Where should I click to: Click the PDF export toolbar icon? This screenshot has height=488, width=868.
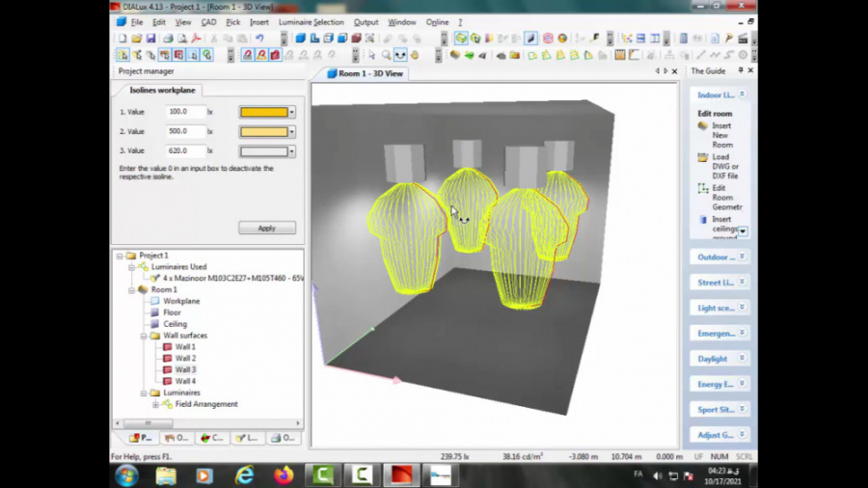click(x=196, y=39)
